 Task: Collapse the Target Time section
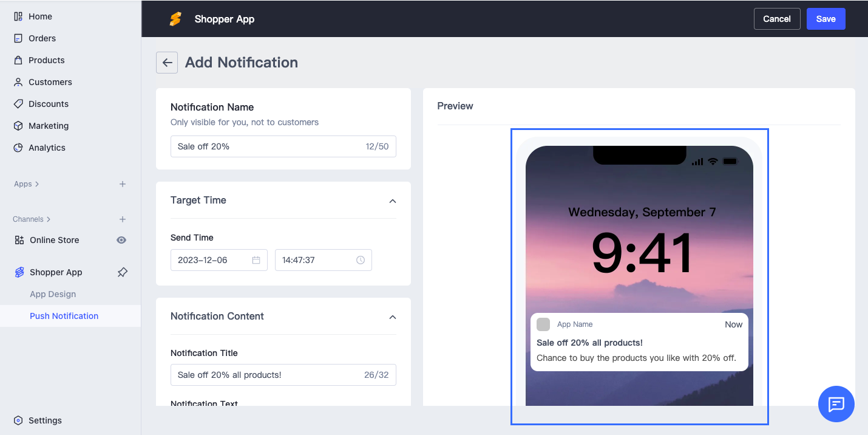point(392,200)
